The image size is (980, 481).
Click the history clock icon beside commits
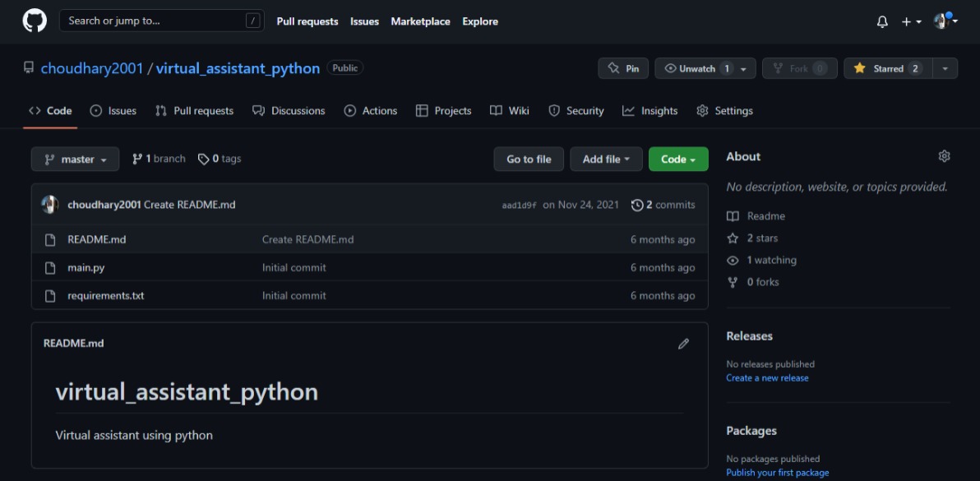coord(637,205)
